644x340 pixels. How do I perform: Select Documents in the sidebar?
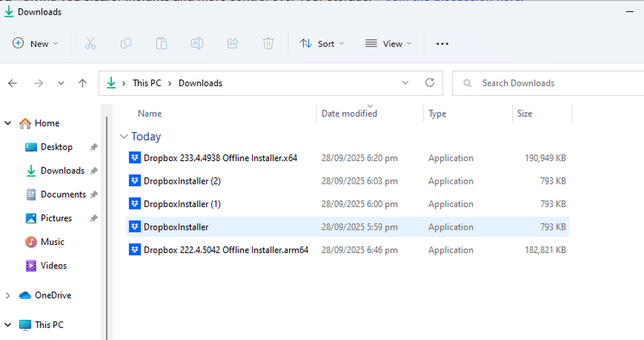[x=63, y=194]
